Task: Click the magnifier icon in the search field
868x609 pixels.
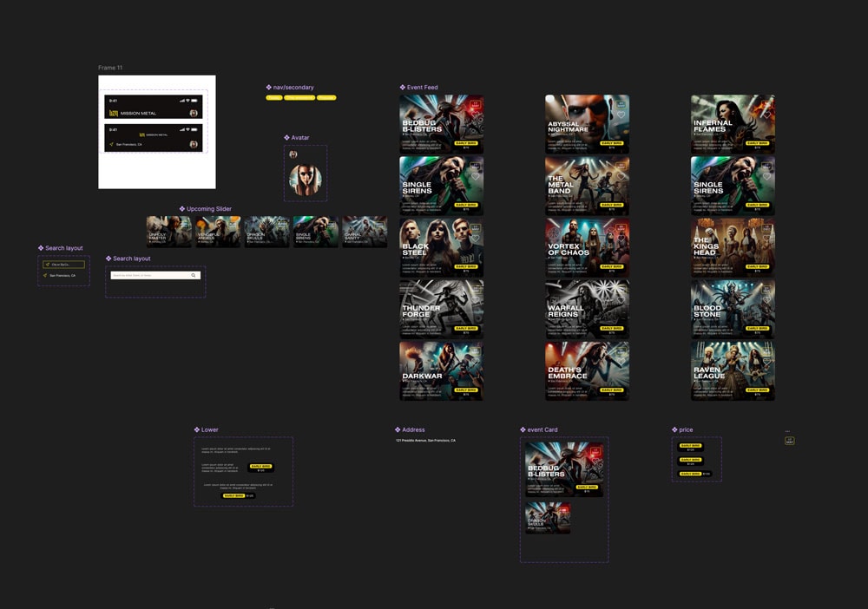Action: [x=194, y=276]
